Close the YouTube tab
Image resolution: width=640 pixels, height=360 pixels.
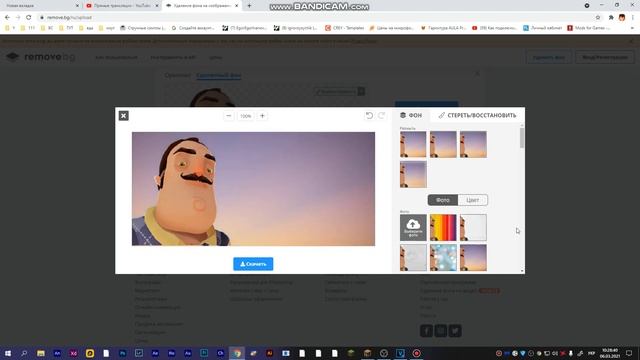[157, 6]
